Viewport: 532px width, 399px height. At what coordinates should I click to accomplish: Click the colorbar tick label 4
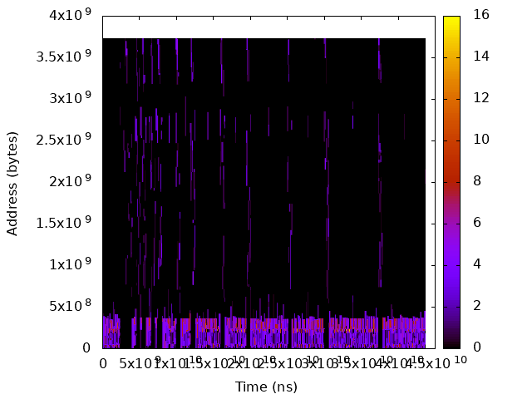coord(477,264)
